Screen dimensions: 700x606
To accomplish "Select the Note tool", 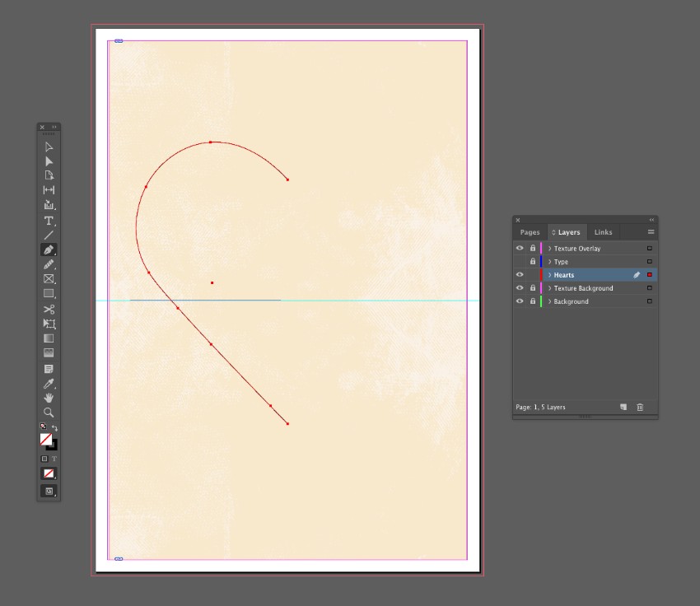I will tap(49, 369).
